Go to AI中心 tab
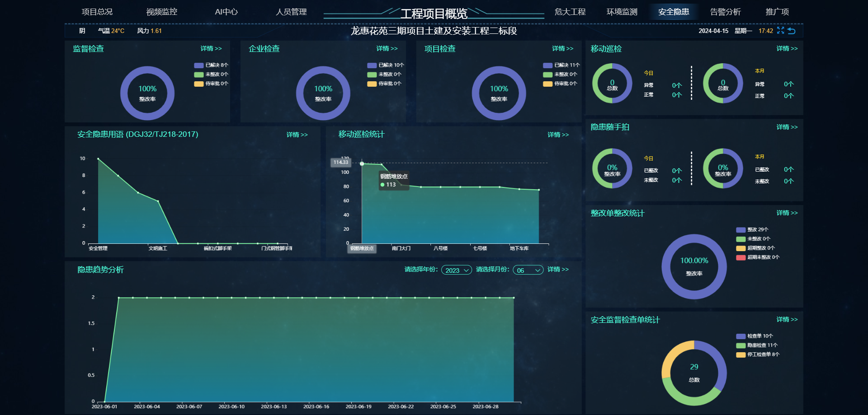Image resolution: width=868 pixels, height=415 pixels. pos(226,12)
